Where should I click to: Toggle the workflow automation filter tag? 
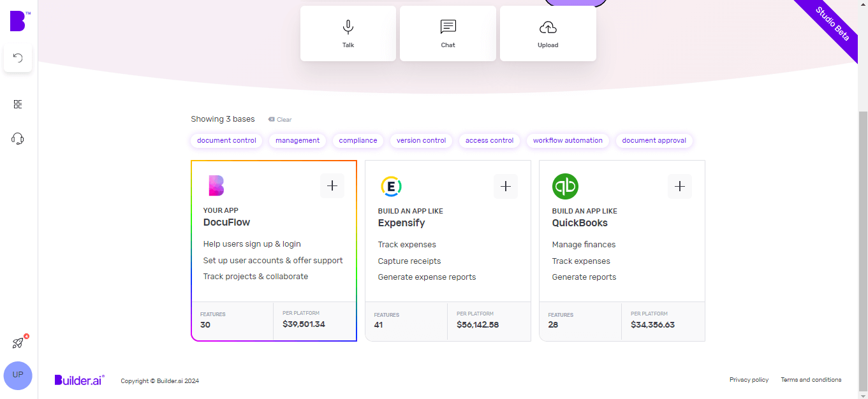[x=568, y=140]
